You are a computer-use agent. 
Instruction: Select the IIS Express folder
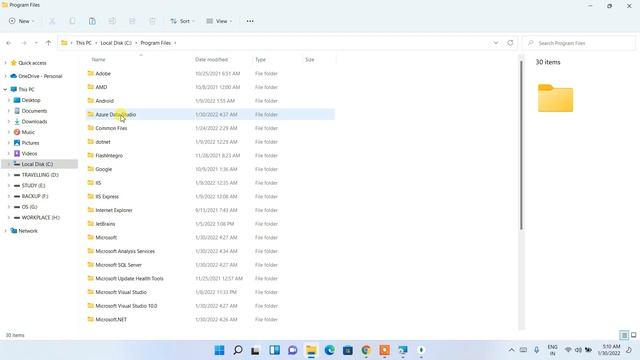click(x=211, y=196)
